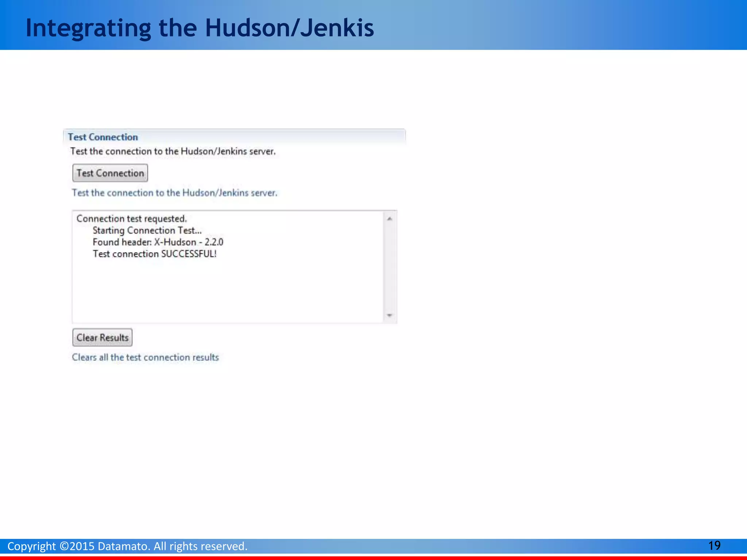Click the Clear Results button

point(102,338)
